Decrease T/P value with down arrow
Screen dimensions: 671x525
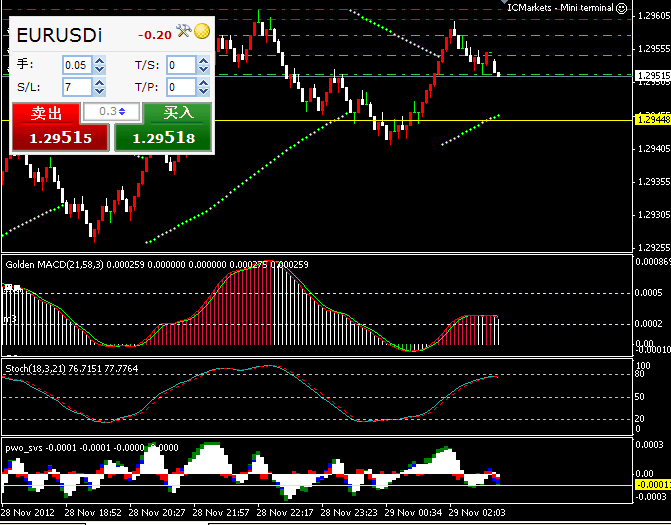click(204, 92)
